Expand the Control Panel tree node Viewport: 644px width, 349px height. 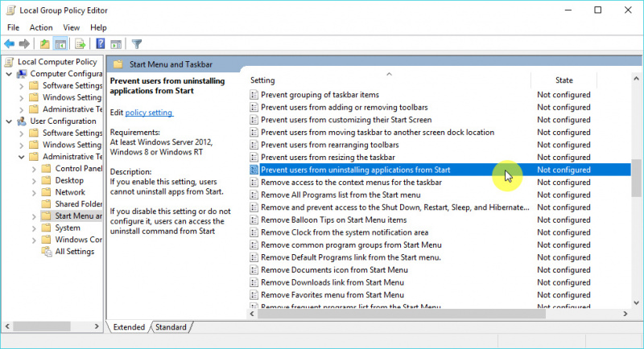coord(34,169)
